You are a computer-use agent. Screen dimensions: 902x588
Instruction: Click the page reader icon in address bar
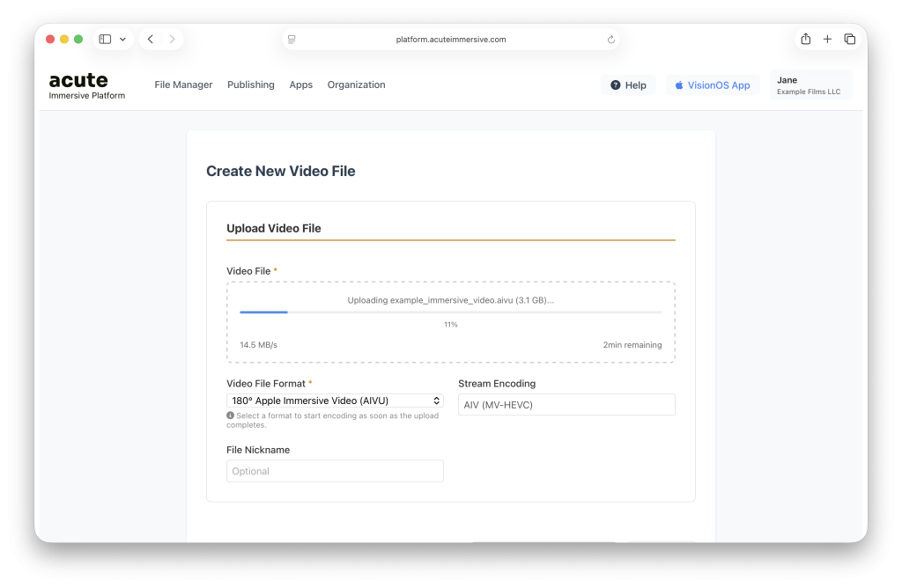point(292,40)
